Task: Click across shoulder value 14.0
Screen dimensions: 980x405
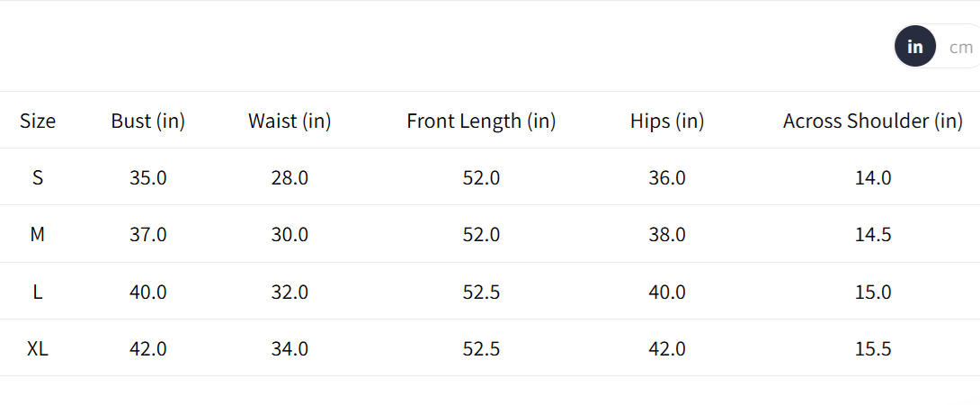Action: (873, 178)
